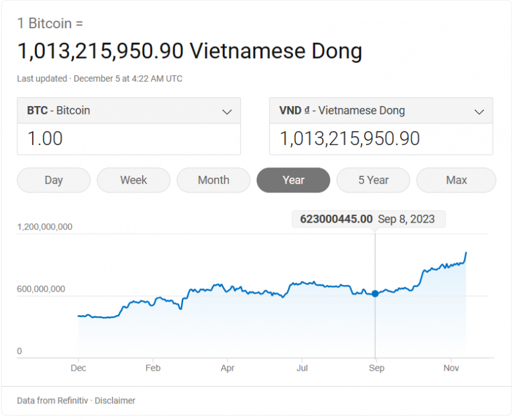Switch to the Month view

213,180
